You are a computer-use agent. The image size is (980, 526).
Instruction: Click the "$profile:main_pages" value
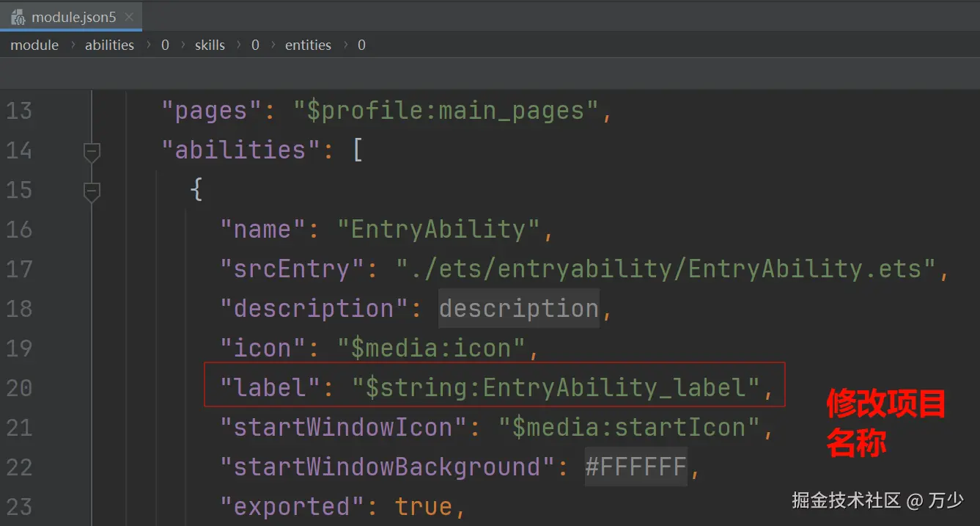point(446,112)
